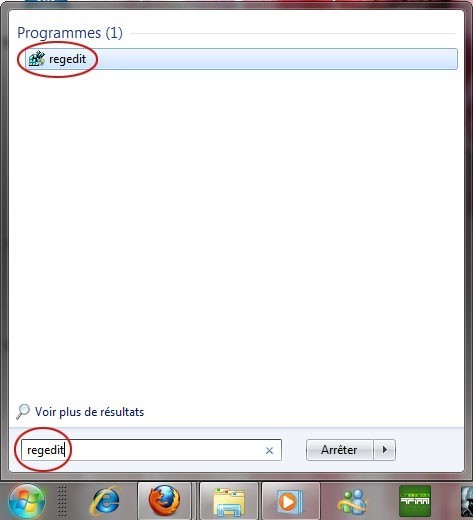473x520 pixels.
Task: Click the Programmes (1) category header
Action: click(x=70, y=33)
